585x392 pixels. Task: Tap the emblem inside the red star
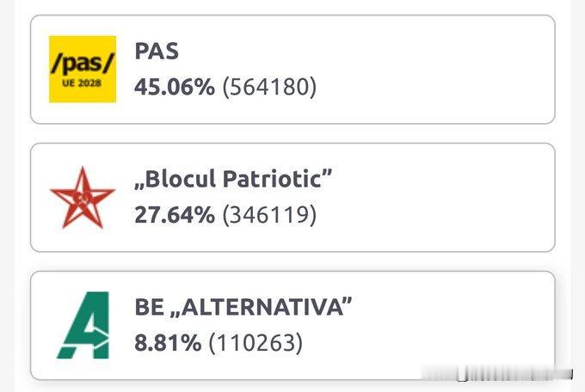83,198
